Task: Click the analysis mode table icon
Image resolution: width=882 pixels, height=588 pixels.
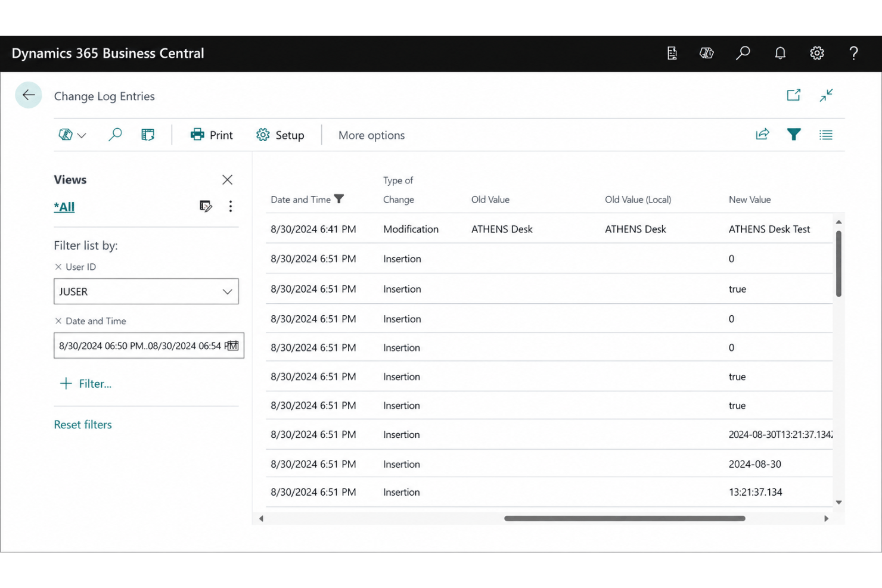Action: pos(148,135)
